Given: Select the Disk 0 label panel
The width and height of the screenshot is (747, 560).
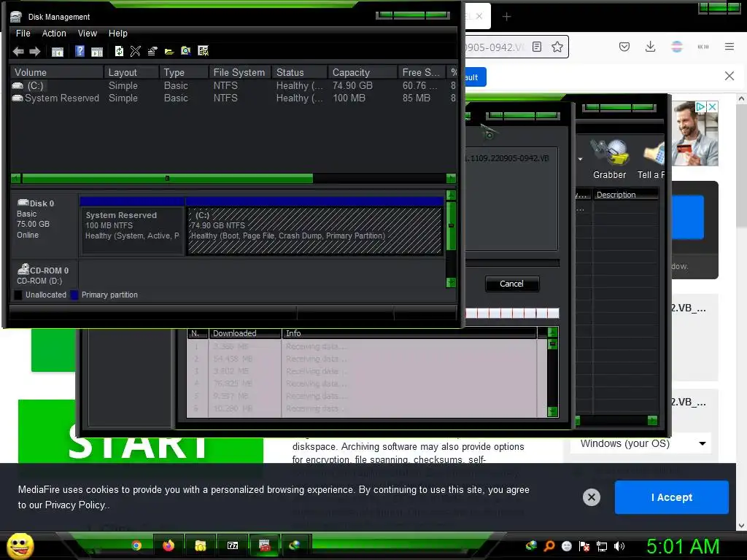Looking at the screenshot, I should (45, 225).
